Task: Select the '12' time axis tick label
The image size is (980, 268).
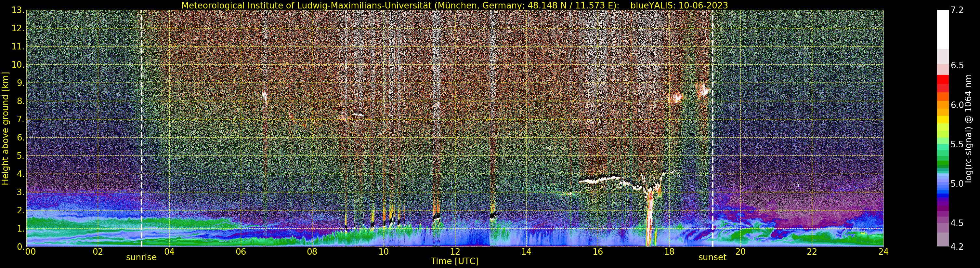Action: point(455,252)
